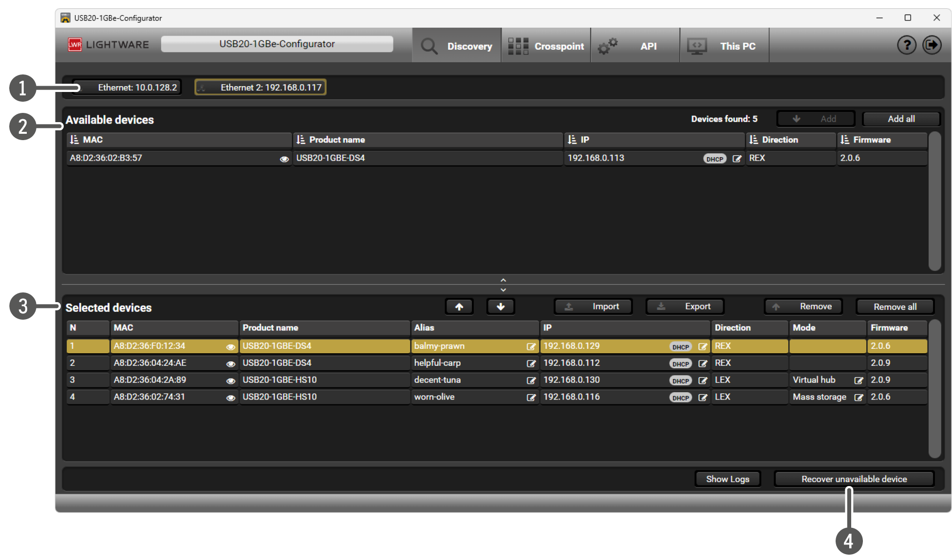The image size is (952, 560).
Task: Move selected device down with arrow
Action: (500, 307)
